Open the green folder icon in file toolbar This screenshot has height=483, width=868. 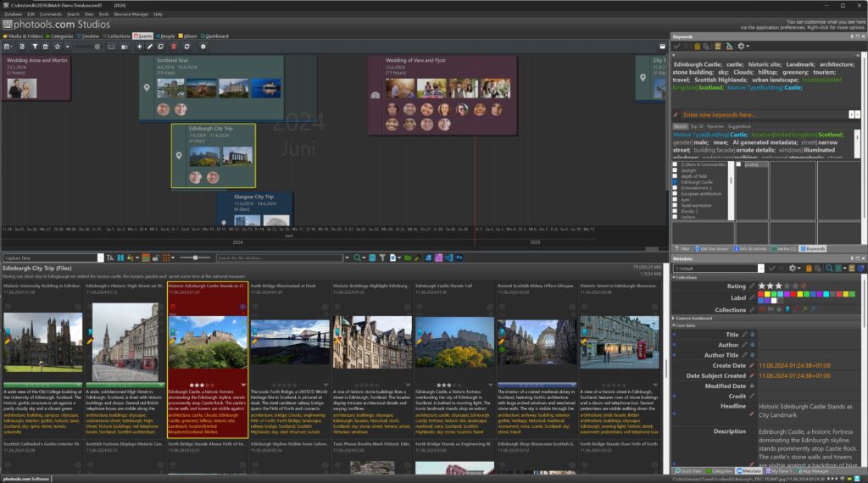(408, 258)
